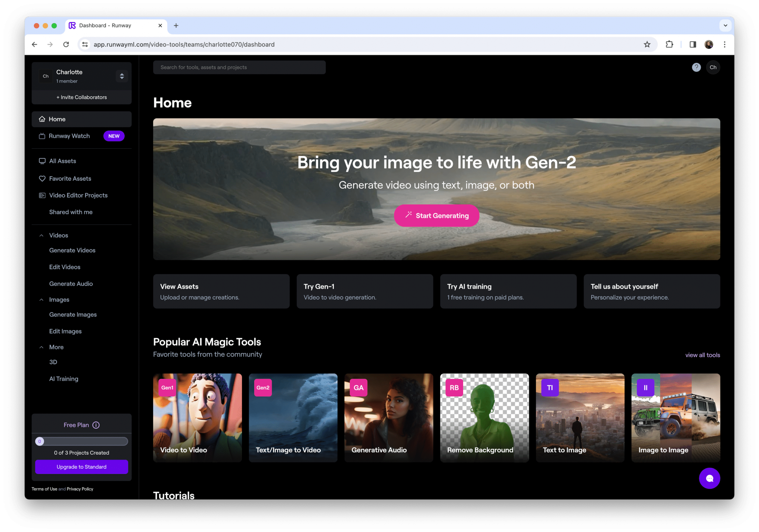Click the Free Plan info icon
The width and height of the screenshot is (759, 532).
[x=96, y=425]
